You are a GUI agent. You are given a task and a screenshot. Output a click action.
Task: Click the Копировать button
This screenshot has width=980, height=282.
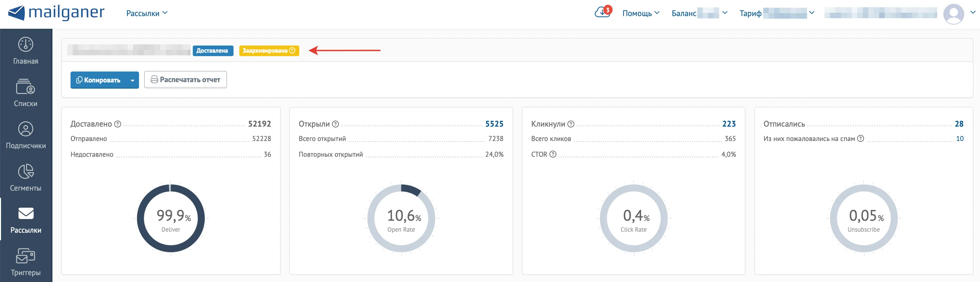[98, 80]
